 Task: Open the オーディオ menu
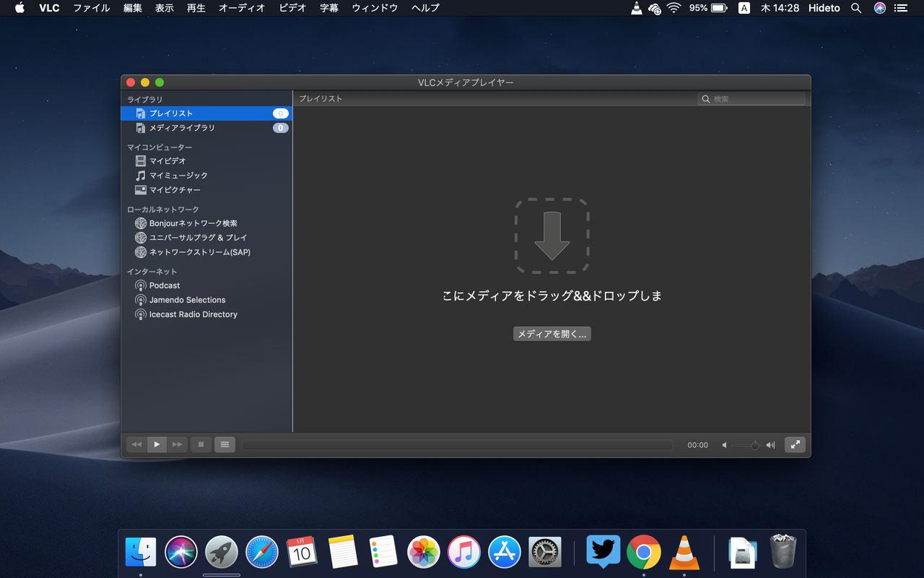tap(242, 8)
